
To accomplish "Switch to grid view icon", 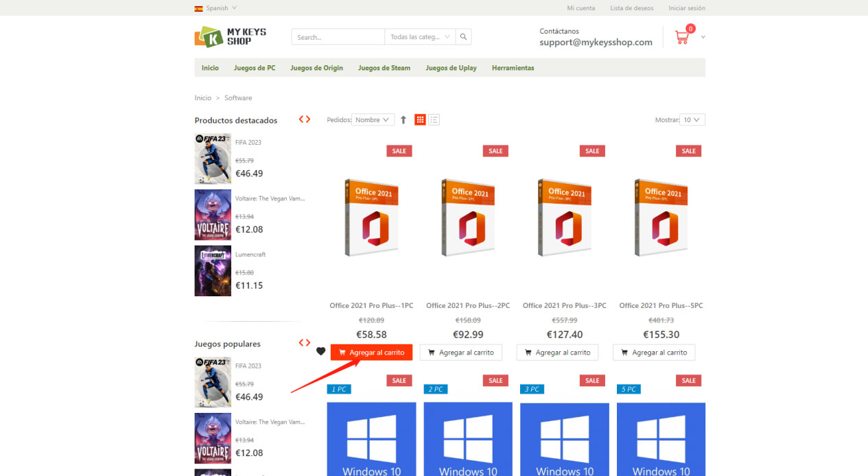I will click(x=420, y=119).
